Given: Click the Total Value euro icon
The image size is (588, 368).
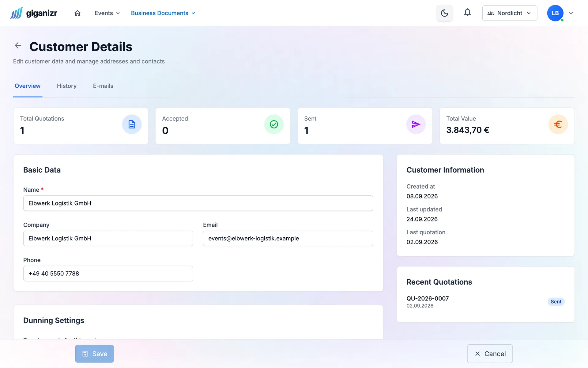Looking at the screenshot, I should (x=558, y=124).
